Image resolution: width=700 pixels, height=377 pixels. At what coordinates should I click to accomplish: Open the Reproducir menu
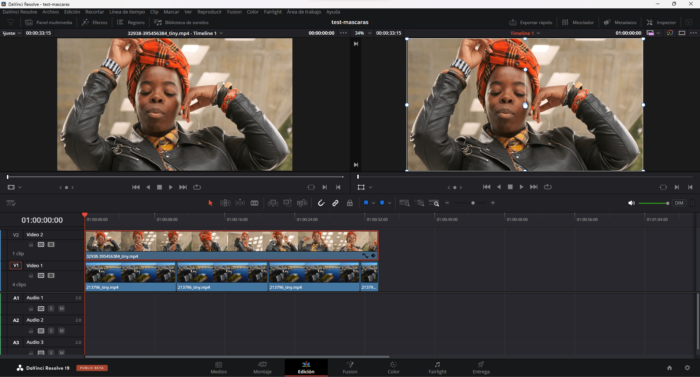[209, 12]
